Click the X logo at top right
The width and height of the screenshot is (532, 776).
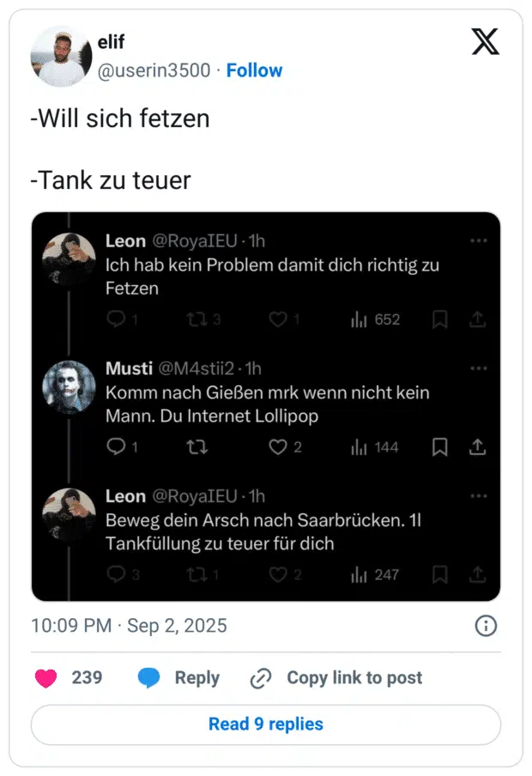click(x=486, y=39)
